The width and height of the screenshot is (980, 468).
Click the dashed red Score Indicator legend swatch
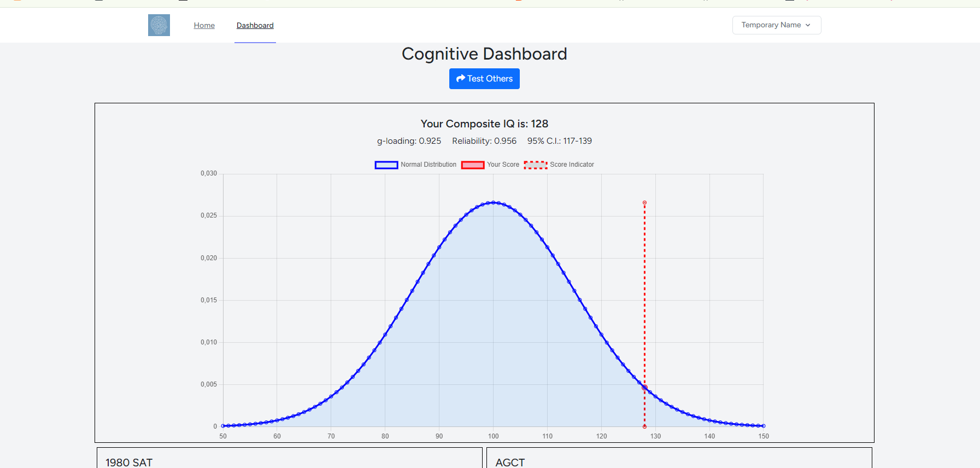pyautogui.click(x=535, y=165)
